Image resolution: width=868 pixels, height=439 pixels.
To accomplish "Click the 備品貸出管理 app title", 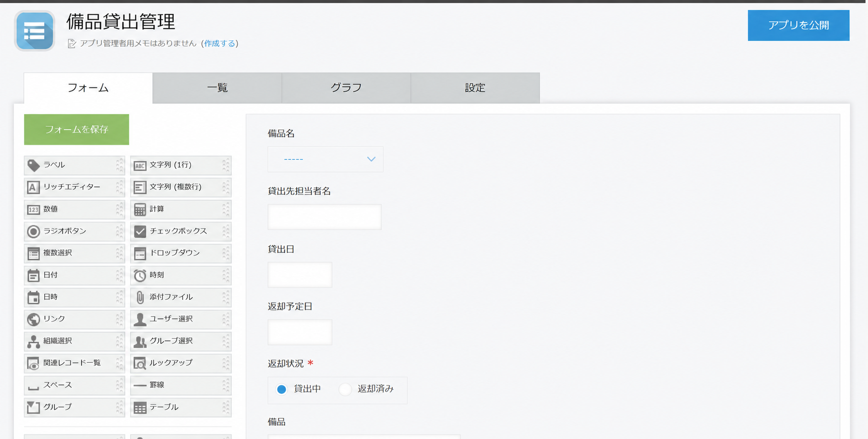I will pyautogui.click(x=121, y=22).
